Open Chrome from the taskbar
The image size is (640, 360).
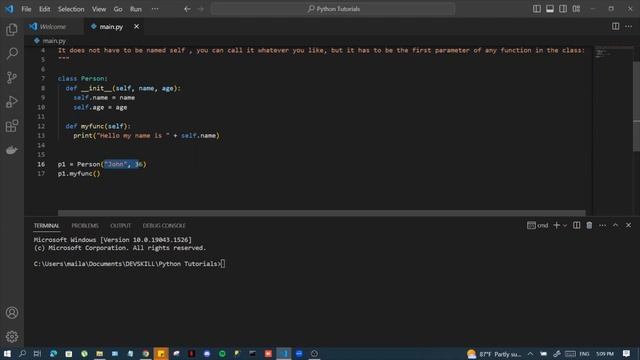coord(145,353)
